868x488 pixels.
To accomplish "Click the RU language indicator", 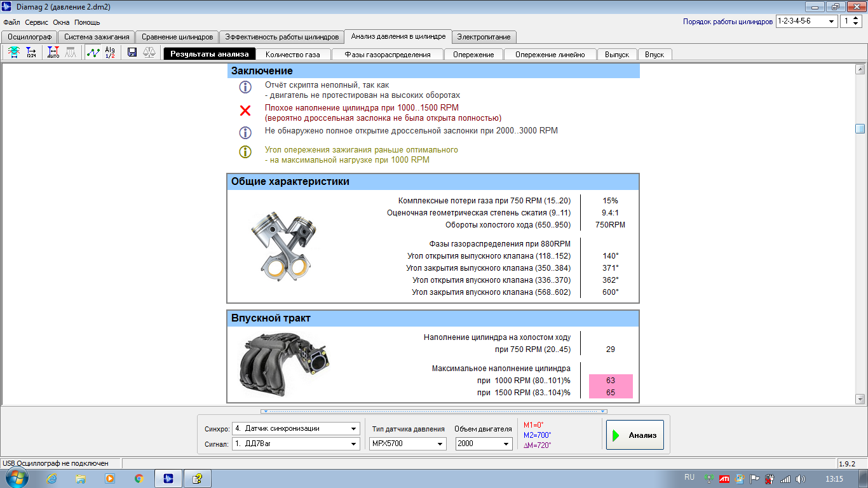I will pos(689,477).
